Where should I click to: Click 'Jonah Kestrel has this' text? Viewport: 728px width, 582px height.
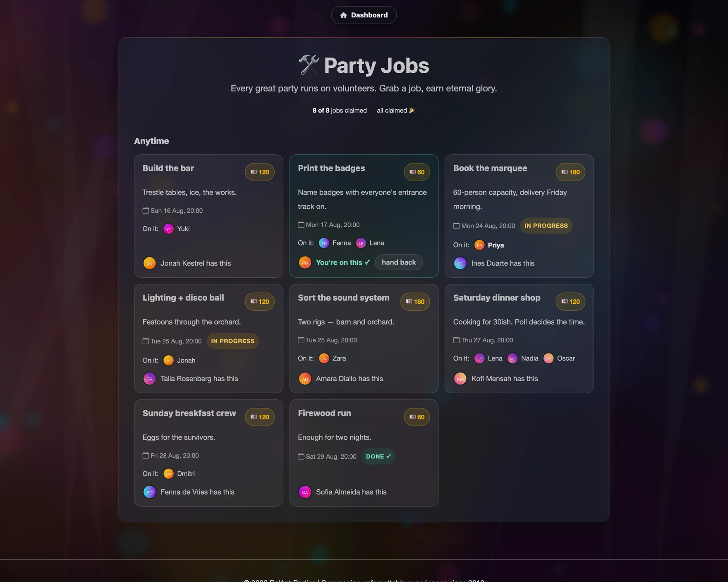(x=196, y=263)
